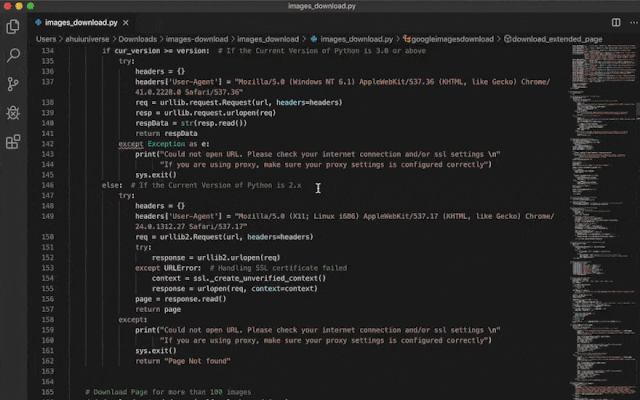The image size is (640, 400).
Task: Click 'headers = {}' on line 148
Action: (x=160, y=206)
